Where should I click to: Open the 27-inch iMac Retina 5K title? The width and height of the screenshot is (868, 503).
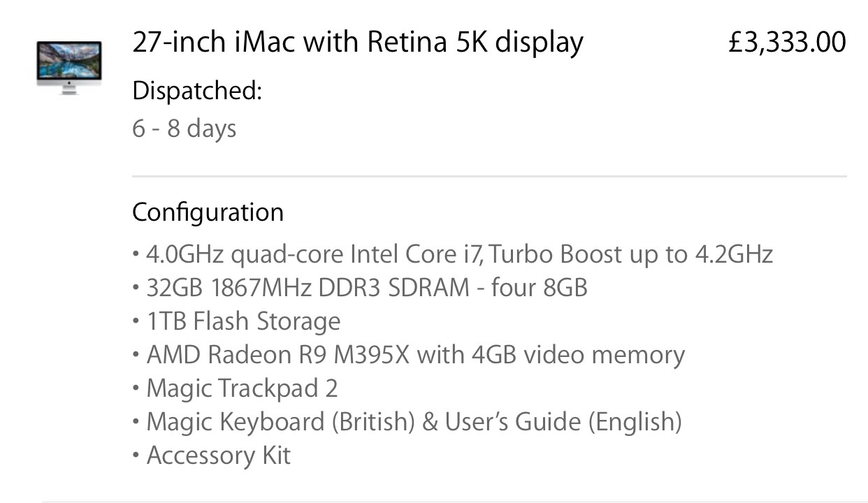358,43
